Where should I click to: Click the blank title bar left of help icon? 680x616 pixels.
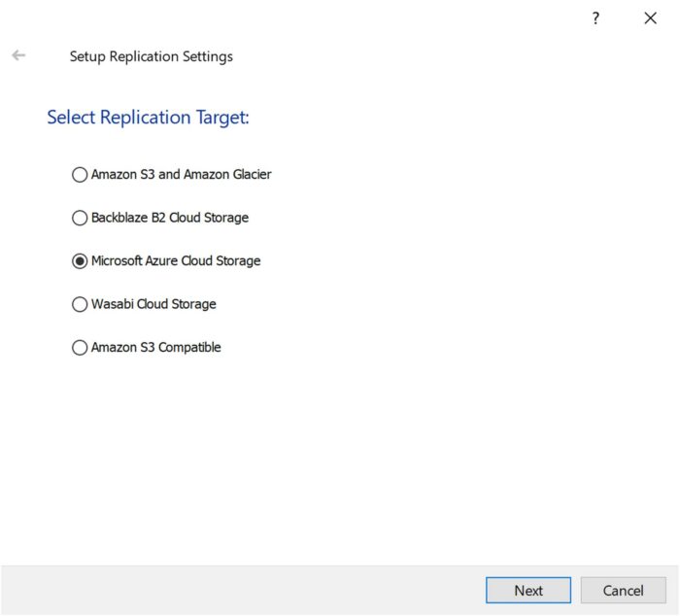291,18
